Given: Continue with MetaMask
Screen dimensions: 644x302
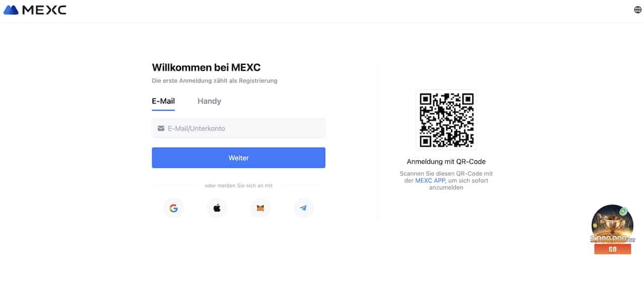Looking at the screenshot, I should point(260,208).
